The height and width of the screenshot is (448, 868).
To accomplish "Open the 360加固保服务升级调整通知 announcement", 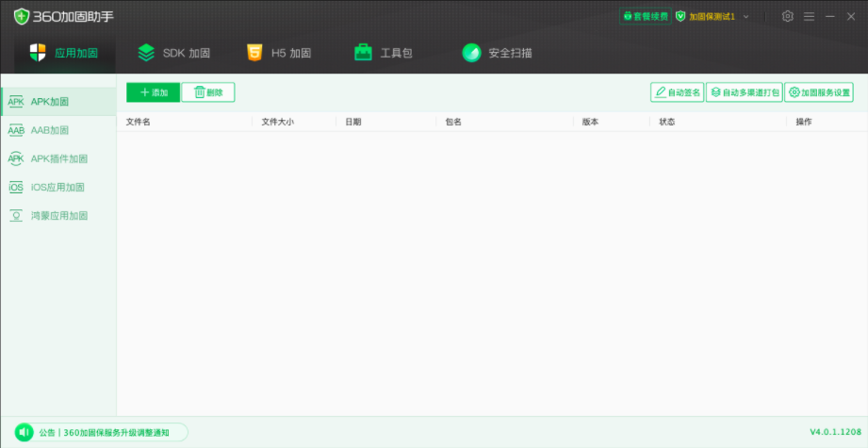I will point(104,432).
